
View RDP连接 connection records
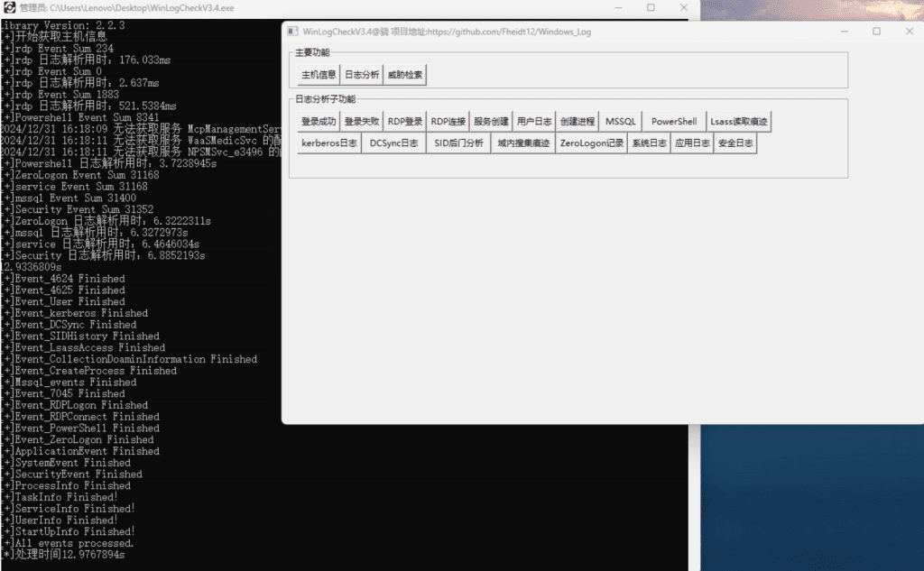pyautogui.click(x=448, y=122)
